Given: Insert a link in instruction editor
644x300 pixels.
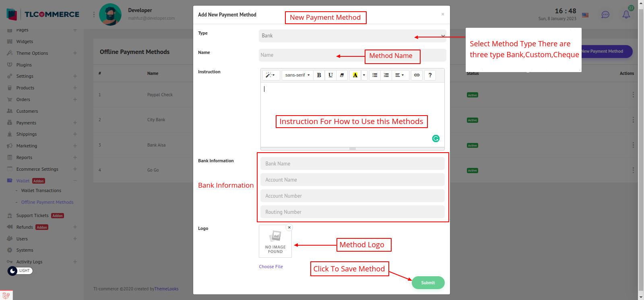Looking at the screenshot, I should click(417, 75).
